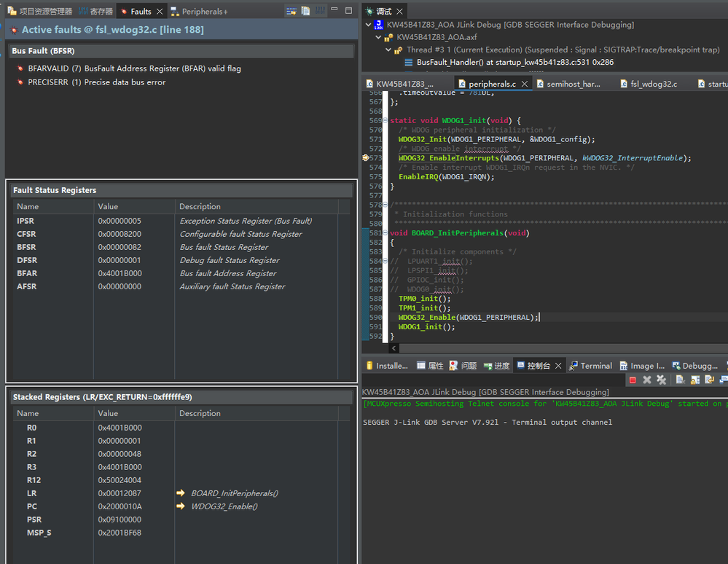The width and height of the screenshot is (728, 564).
Task: Click the WDOG32_Enable() link in PC row
Action: (x=224, y=506)
